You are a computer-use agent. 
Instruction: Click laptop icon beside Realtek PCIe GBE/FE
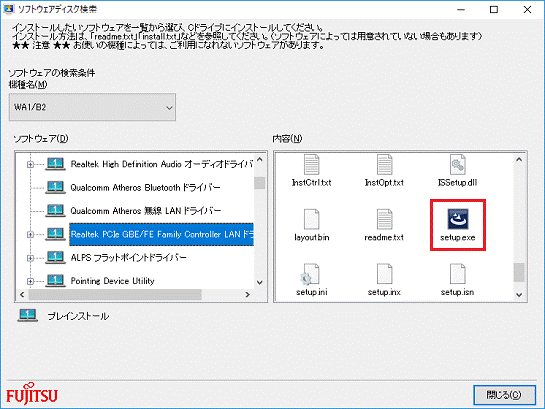point(55,234)
